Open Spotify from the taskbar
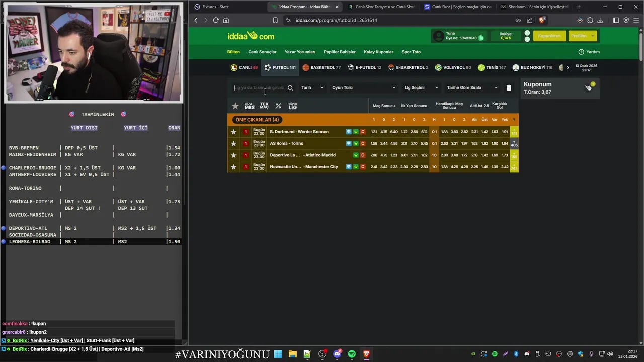This screenshot has height=362, width=644. 352,354
